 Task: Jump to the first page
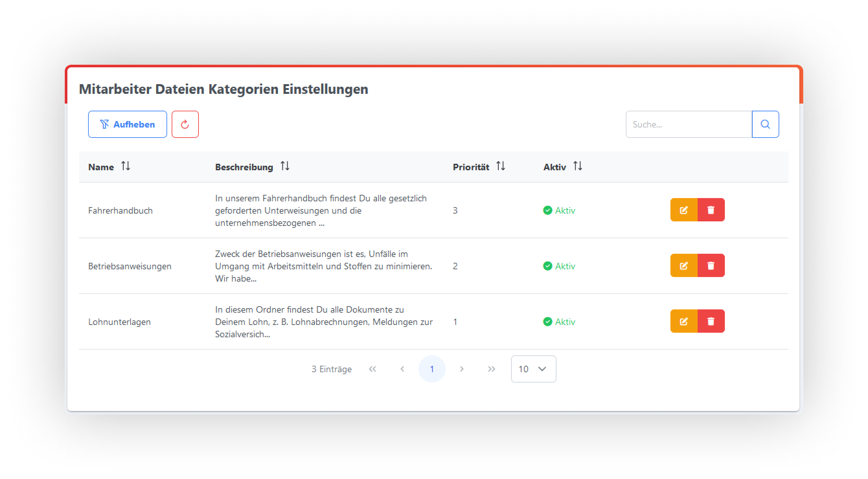point(372,369)
